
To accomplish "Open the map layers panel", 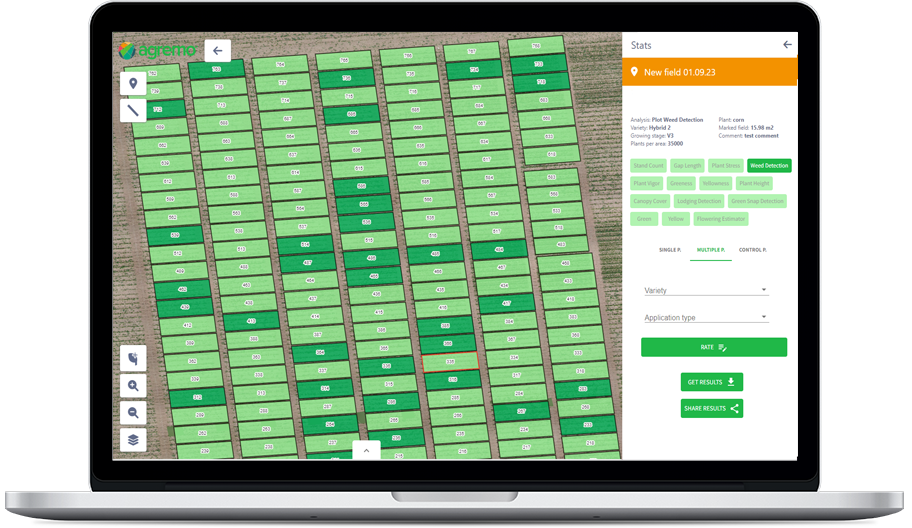I will click(x=133, y=440).
